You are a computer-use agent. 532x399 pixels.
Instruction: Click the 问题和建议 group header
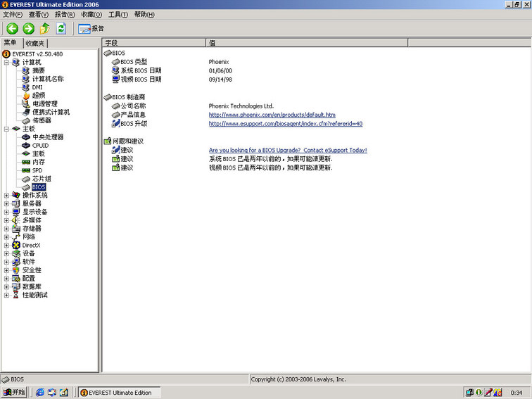[124, 141]
